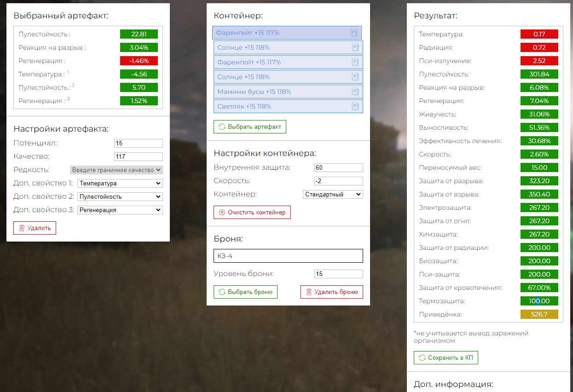
Task: Click the Выбрать артефакт button
Action: click(x=250, y=127)
